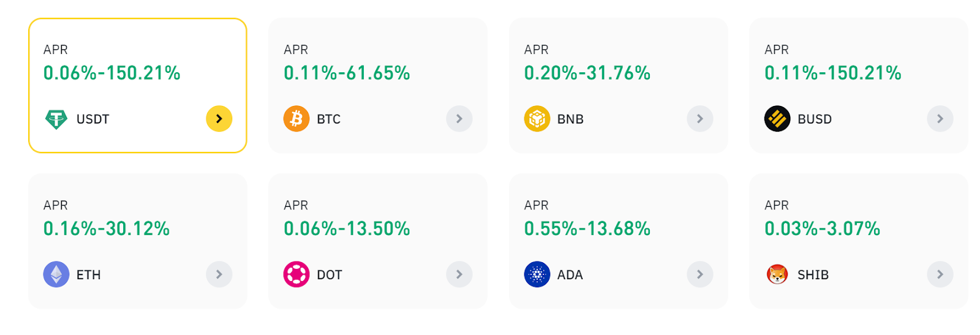This screenshot has height=335, width=980.
Task: Select the ETH label text
Action: click(x=89, y=275)
